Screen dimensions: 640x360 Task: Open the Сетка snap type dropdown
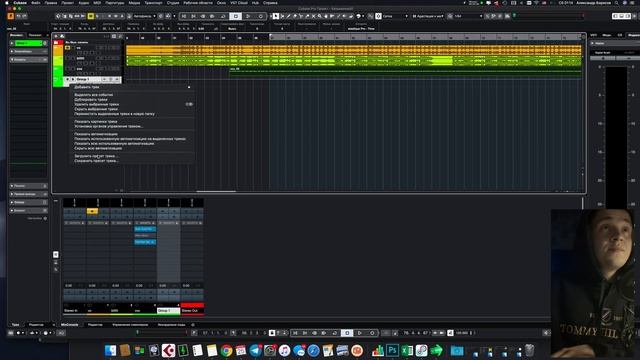click(395, 16)
